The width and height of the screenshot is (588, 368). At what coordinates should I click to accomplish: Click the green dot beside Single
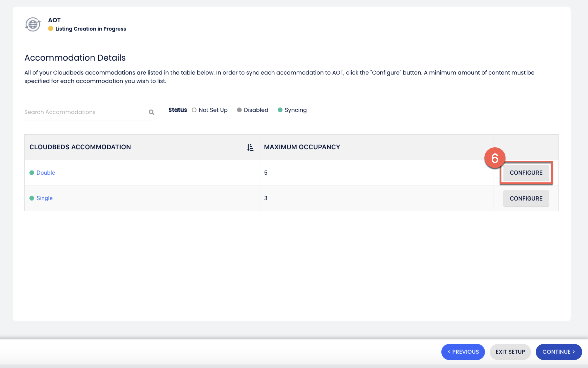32,198
